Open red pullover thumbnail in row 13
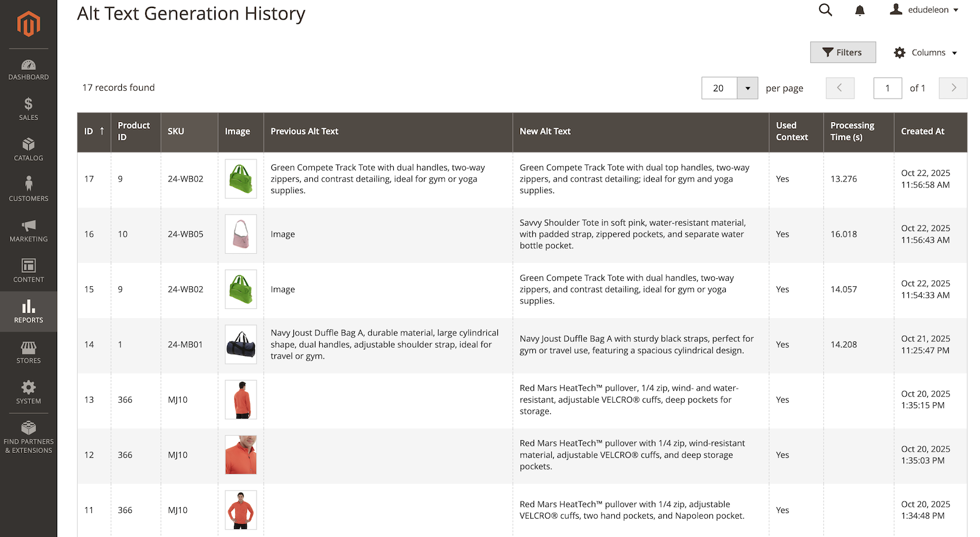Viewport: 980px width, 537px height. (241, 400)
